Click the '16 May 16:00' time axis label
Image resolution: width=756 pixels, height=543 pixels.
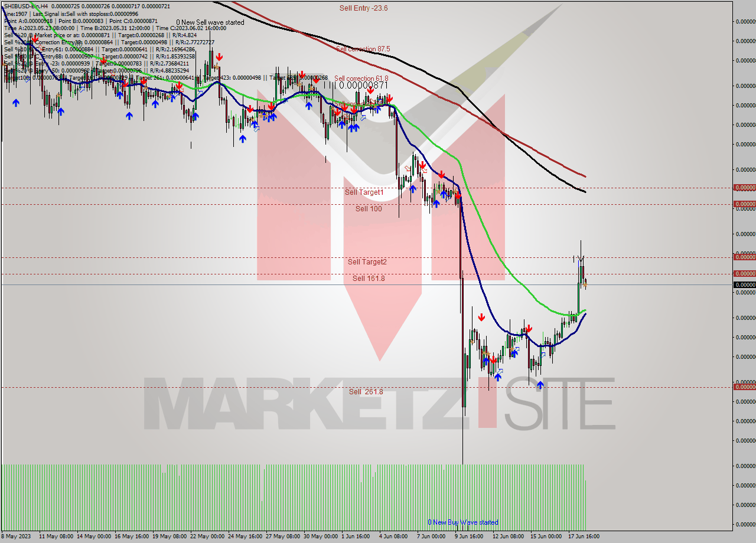coord(132,537)
